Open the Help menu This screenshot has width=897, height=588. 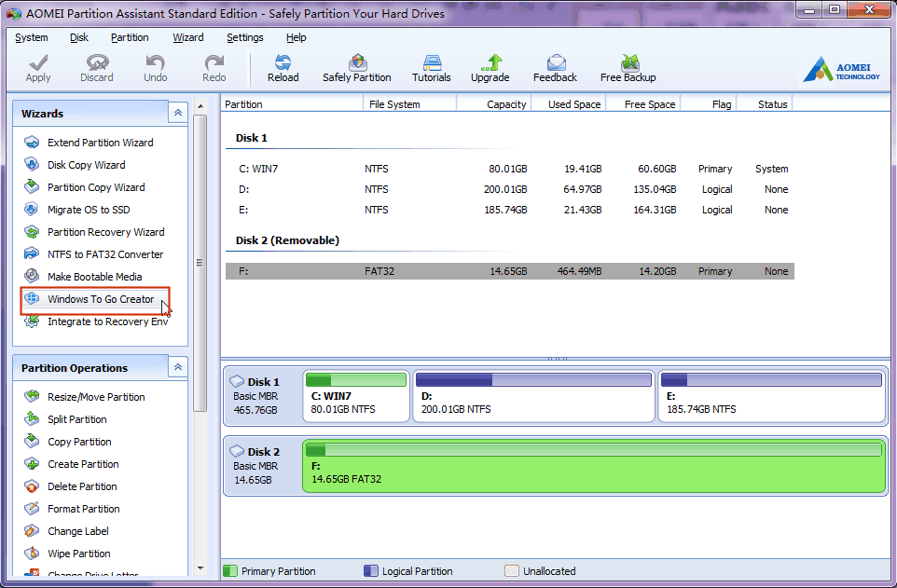(x=297, y=37)
